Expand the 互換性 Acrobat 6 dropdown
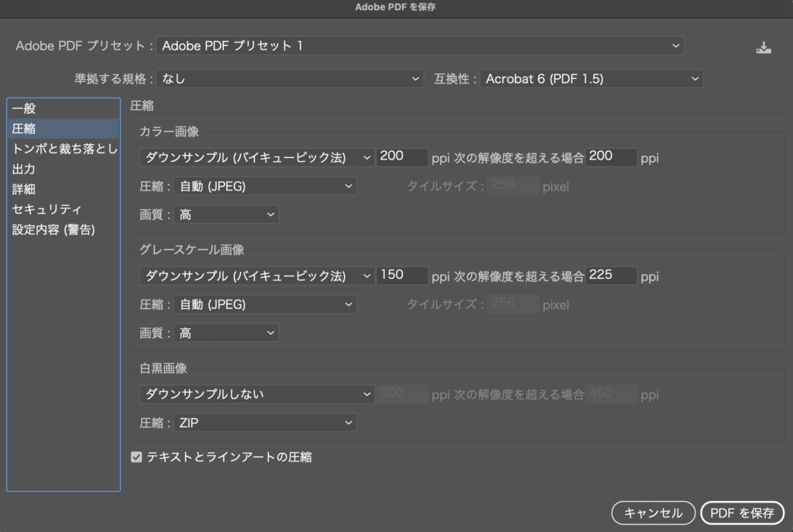This screenshot has width=793, height=532. pyautogui.click(x=591, y=79)
